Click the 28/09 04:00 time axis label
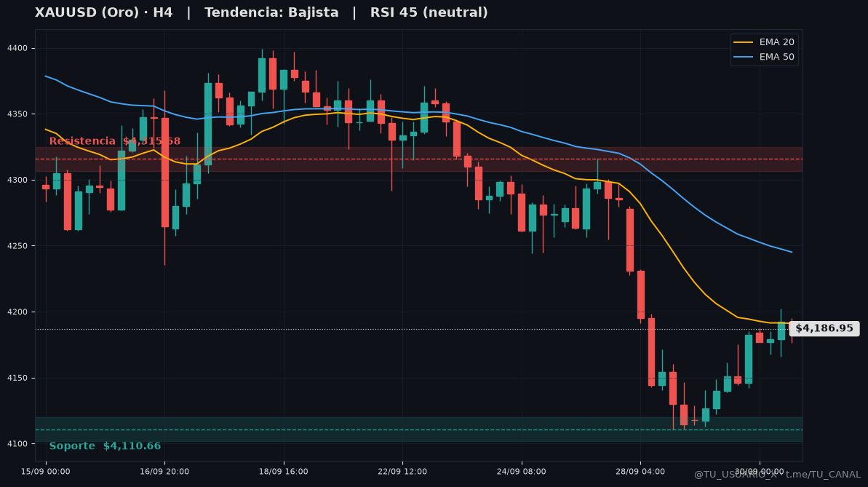The image size is (868, 487). (640, 472)
